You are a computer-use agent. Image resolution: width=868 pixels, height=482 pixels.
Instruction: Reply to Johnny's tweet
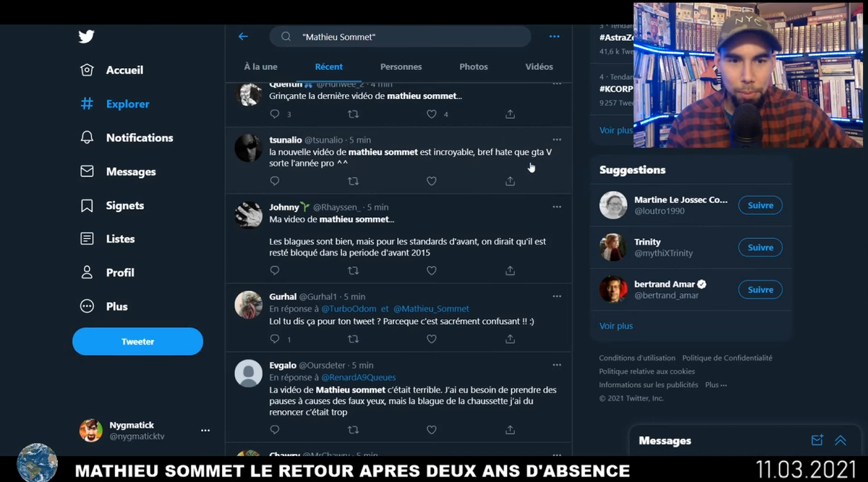[x=275, y=271]
